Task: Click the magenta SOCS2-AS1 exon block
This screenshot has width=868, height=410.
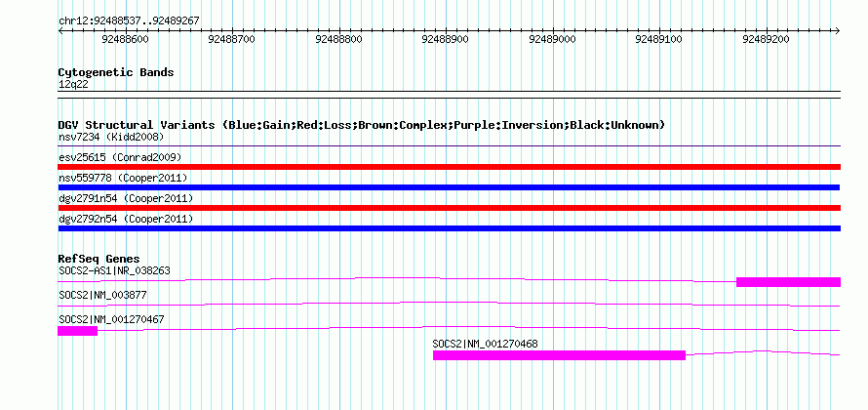Action: pyautogui.click(x=788, y=282)
